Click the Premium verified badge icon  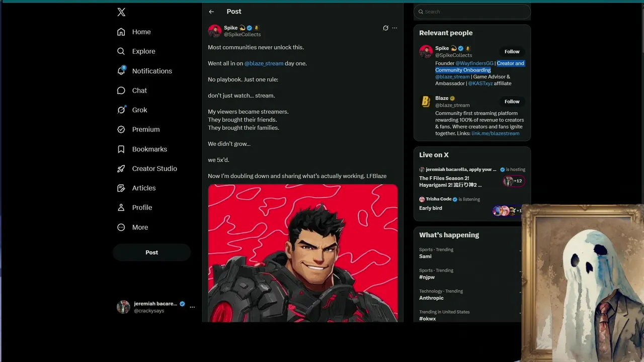121,129
